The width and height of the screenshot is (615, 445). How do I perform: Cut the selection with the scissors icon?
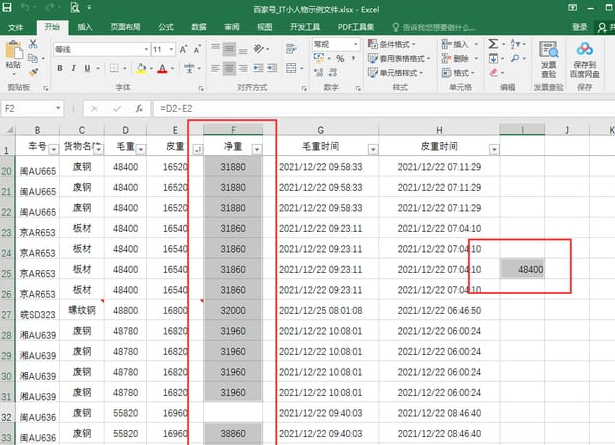pos(33,44)
